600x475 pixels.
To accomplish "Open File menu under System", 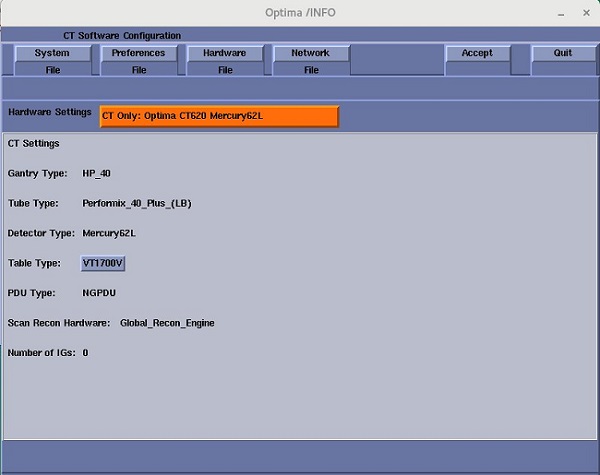I will click(52, 70).
